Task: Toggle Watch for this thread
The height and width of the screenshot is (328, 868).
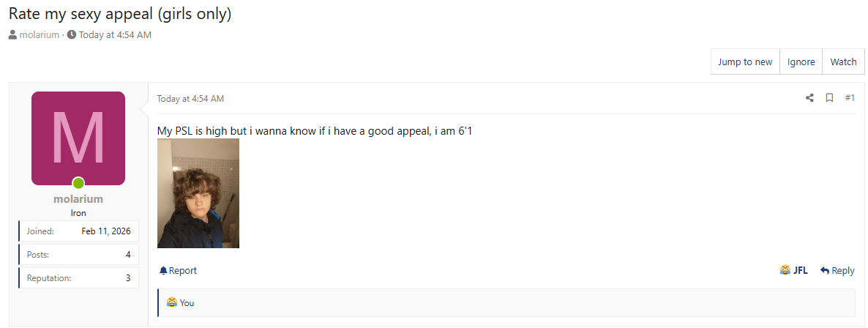Action: click(x=843, y=62)
